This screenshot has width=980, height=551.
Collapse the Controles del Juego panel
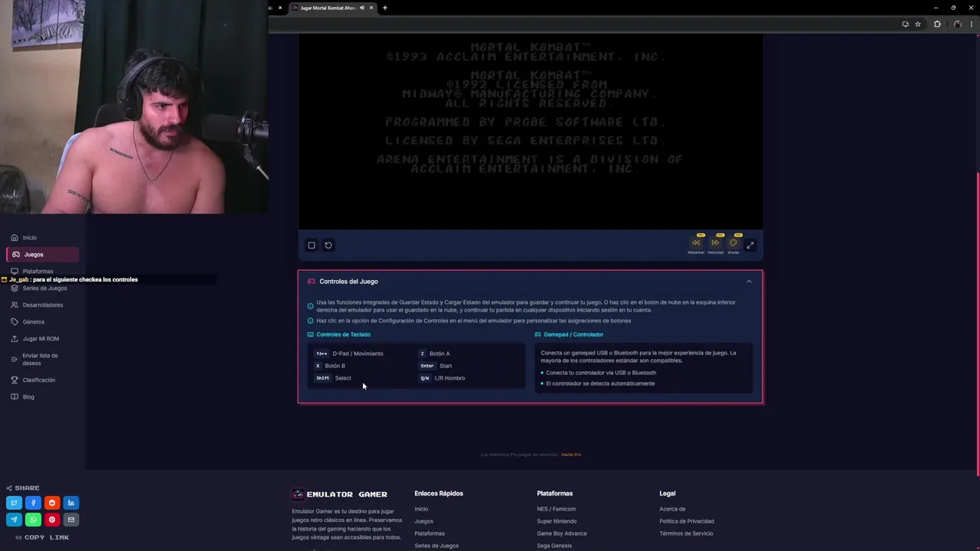(x=749, y=282)
